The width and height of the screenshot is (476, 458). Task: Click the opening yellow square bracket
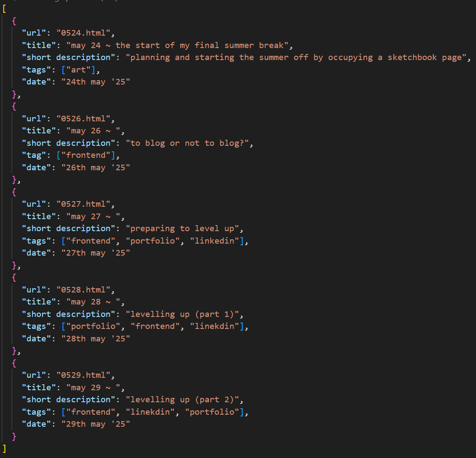point(4,8)
